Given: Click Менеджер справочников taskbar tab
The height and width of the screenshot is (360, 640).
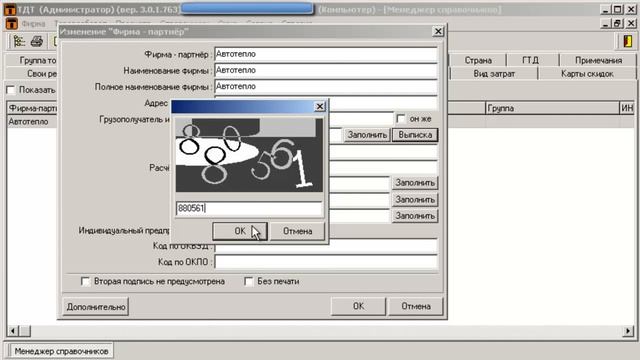Looking at the screenshot, I should (x=60, y=351).
